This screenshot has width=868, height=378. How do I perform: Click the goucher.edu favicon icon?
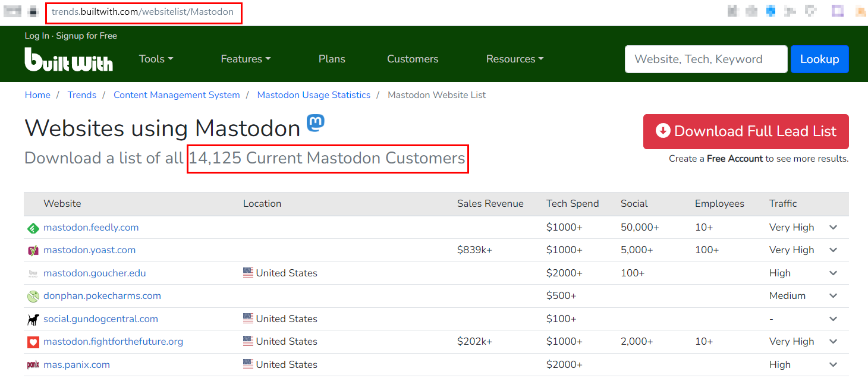[33, 273]
